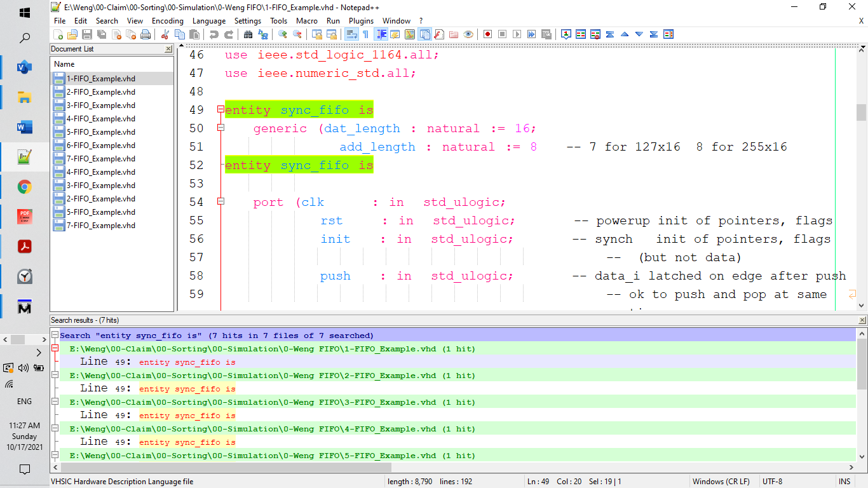Open the Search menu
The image size is (868, 488).
point(107,21)
